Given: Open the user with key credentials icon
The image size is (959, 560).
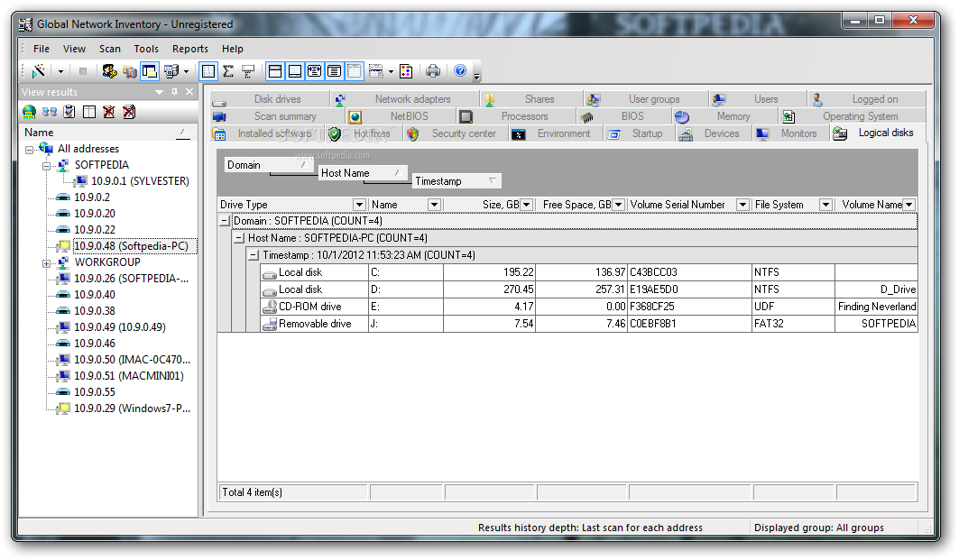Looking at the screenshot, I should (109, 71).
